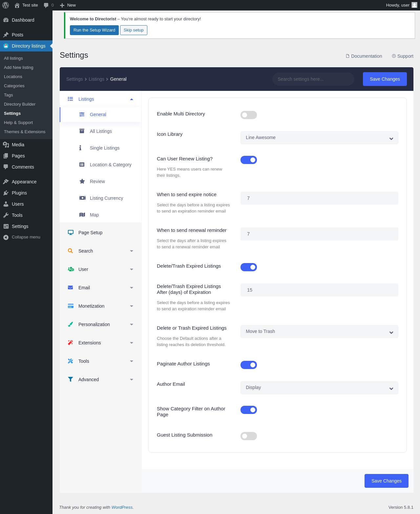
Task: Click Listings breadcrumb link
Action: (96, 79)
